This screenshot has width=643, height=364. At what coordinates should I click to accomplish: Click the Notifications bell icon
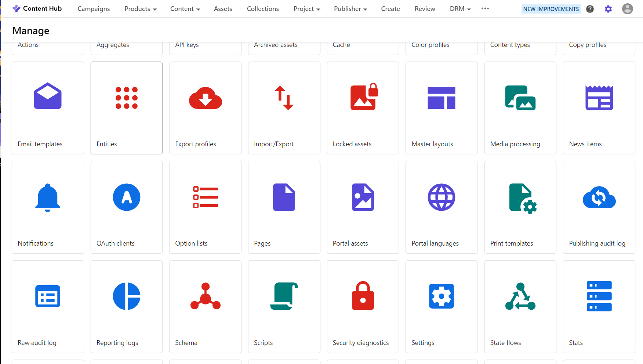click(48, 198)
